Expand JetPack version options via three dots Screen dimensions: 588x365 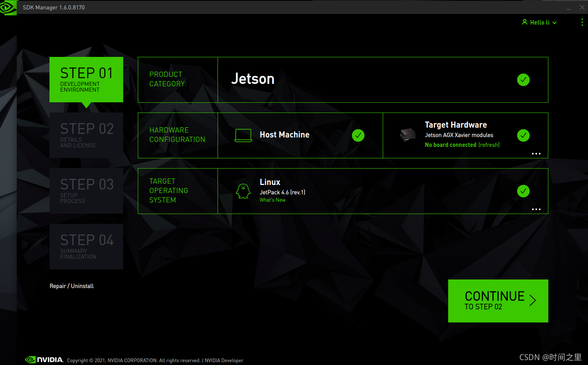click(x=536, y=210)
